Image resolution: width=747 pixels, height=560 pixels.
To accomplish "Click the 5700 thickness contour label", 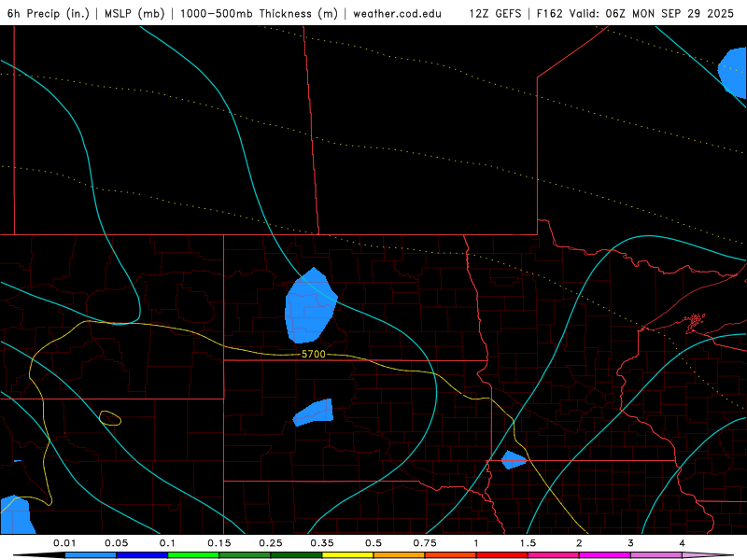I will click(314, 355).
